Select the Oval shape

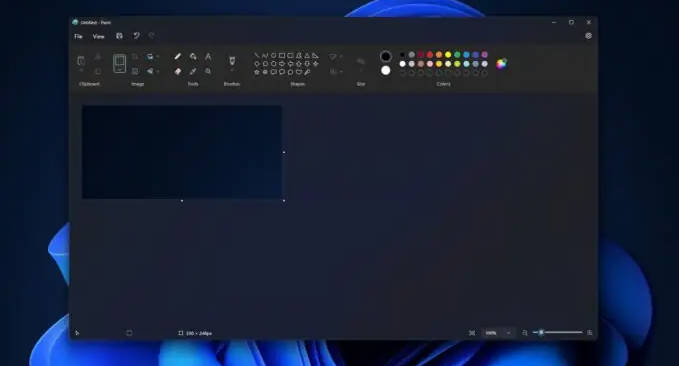(x=274, y=55)
